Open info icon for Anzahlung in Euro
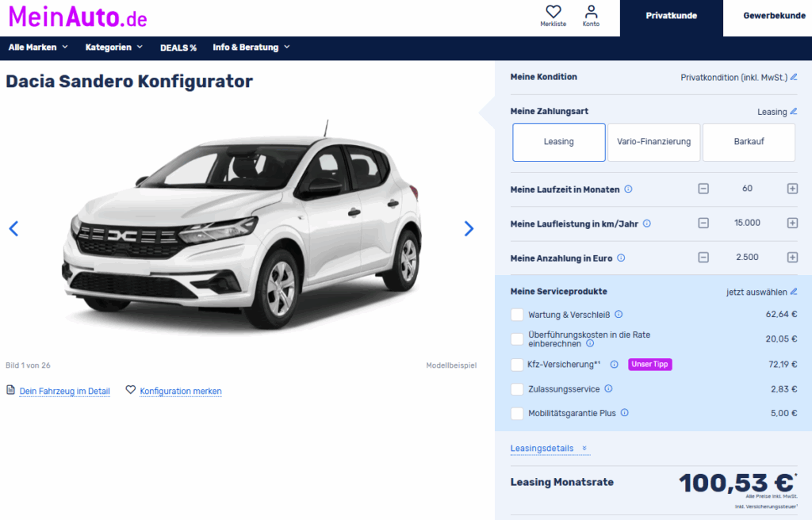Image resolution: width=812 pixels, height=520 pixels. (x=621, y=258)
